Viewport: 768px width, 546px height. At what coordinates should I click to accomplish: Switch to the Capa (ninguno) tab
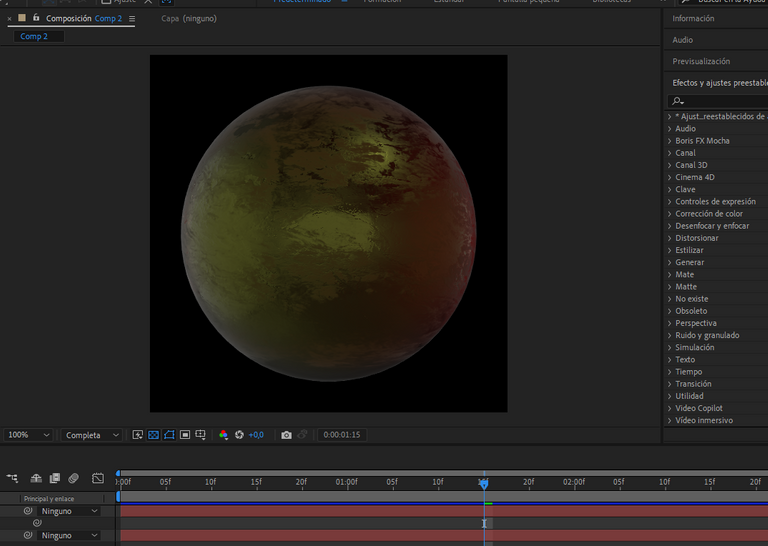pyautogui.click(x=189, y=19)
